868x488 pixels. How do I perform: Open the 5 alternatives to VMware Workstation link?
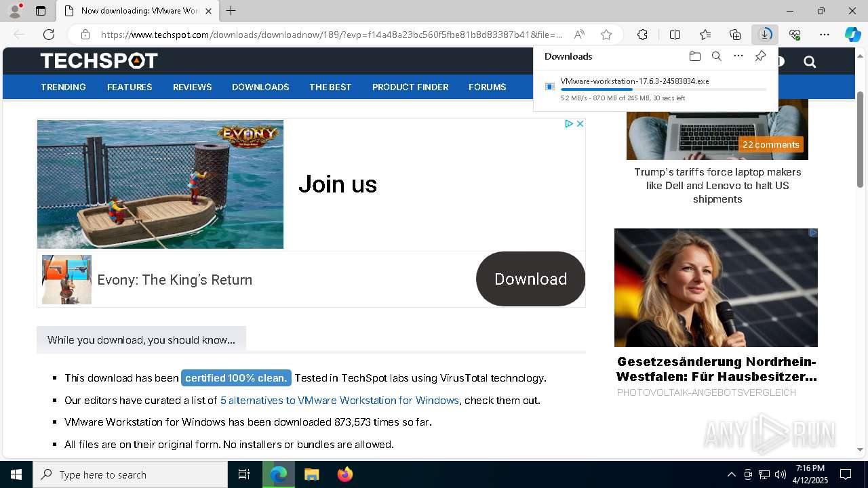tap(340, 400)
